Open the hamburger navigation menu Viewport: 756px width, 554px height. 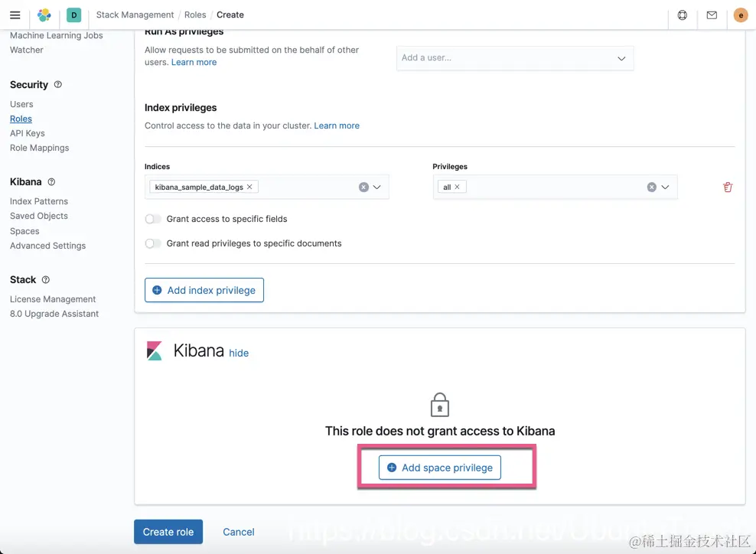[x=15, y=15]
